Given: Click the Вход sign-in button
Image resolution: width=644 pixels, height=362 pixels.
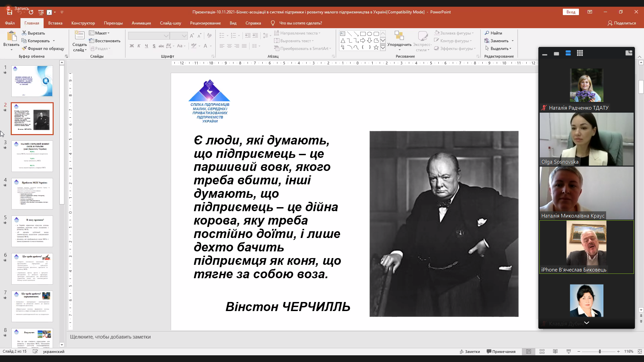Looking at the screenshot, I should [571, 12].
